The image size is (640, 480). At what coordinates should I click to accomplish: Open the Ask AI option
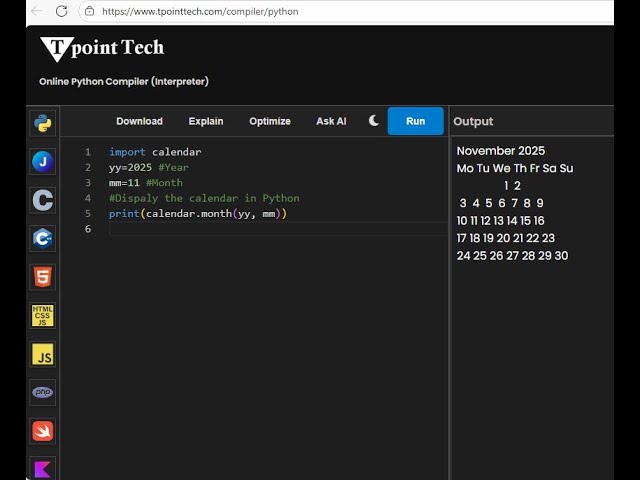tap(331, 121)
